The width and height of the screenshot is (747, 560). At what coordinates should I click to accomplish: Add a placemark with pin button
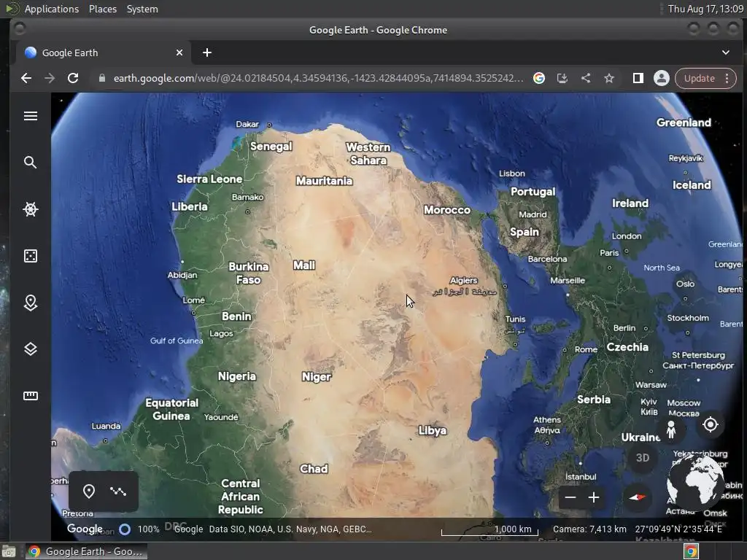(88, 491)
